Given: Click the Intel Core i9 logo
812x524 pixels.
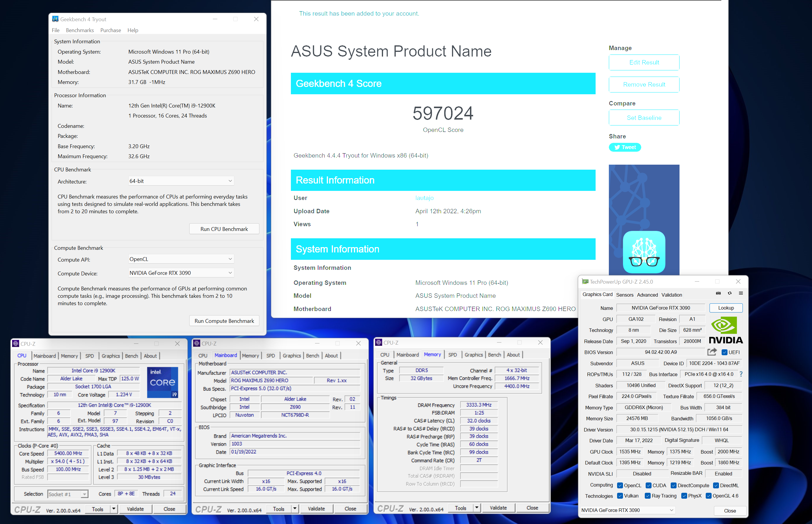Looking at the screenshot, I should coord(163,382).
